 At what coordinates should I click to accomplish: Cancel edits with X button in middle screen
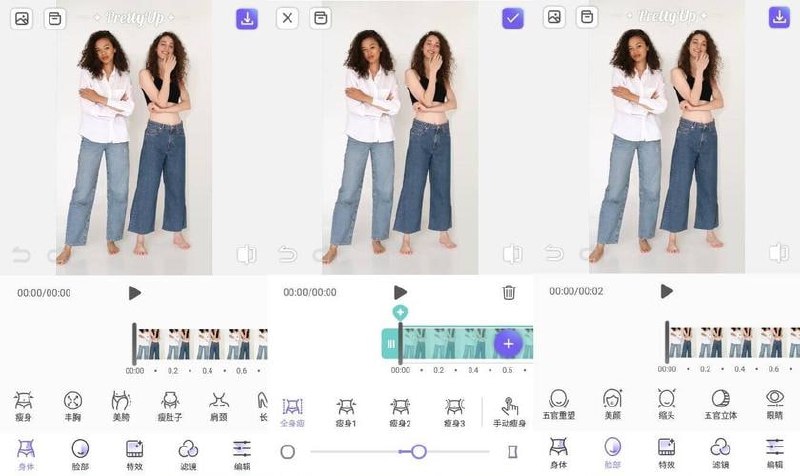[287, 18]
